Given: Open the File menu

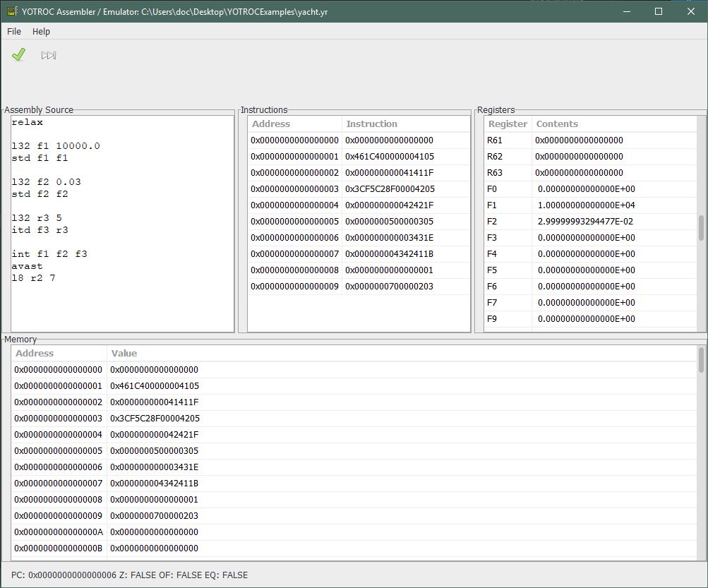Looking at the screenshot, I should pyautogui.click(x=14, y=31).
